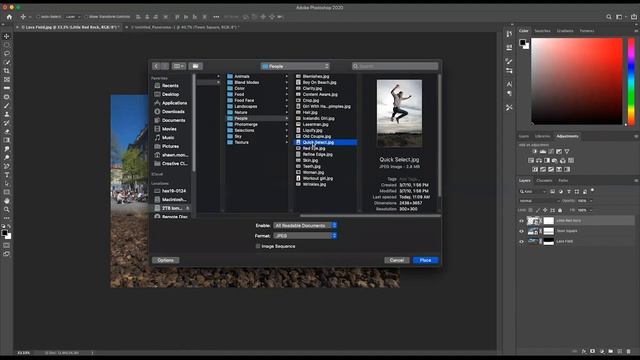Click the add layer mask icon at panel bottom

point(592,351)
